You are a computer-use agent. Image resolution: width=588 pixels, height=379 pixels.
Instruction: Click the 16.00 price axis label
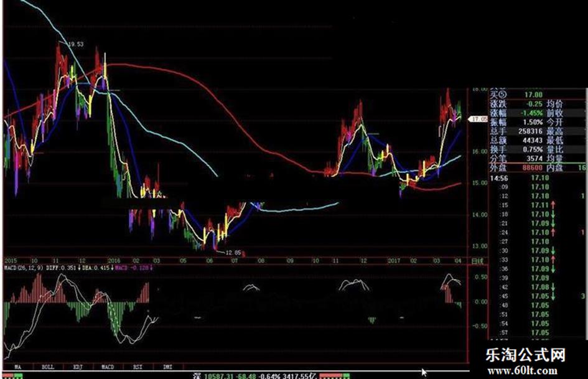click(x=480, y=152)
